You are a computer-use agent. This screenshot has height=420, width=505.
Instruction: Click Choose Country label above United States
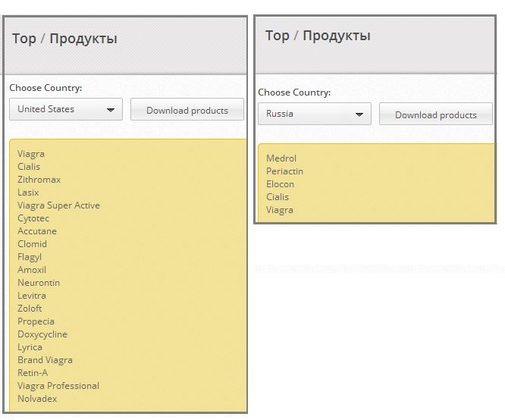(x=45, y=88)
